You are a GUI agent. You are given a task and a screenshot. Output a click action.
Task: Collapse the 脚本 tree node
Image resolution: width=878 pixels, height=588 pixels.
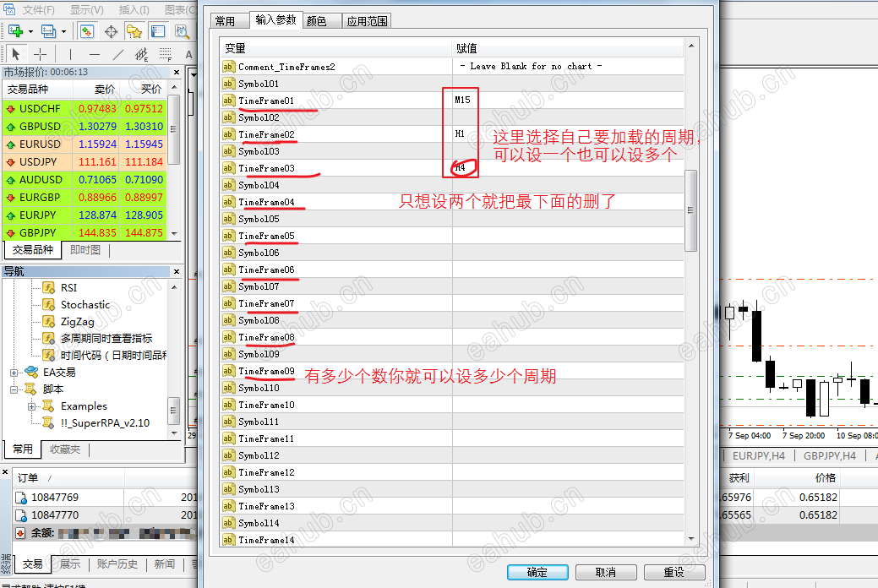14,389
